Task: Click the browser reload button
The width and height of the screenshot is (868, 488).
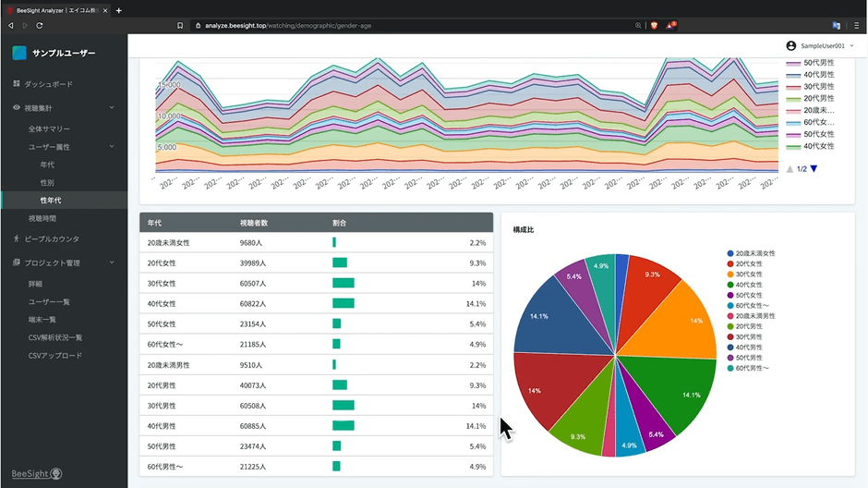Action: tap(40, 25)
